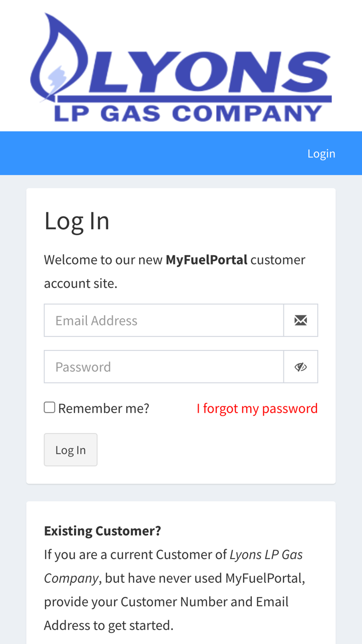Click the envelope icon beside Email Address
The image size is (362, 644).
[x=300, y=320]
